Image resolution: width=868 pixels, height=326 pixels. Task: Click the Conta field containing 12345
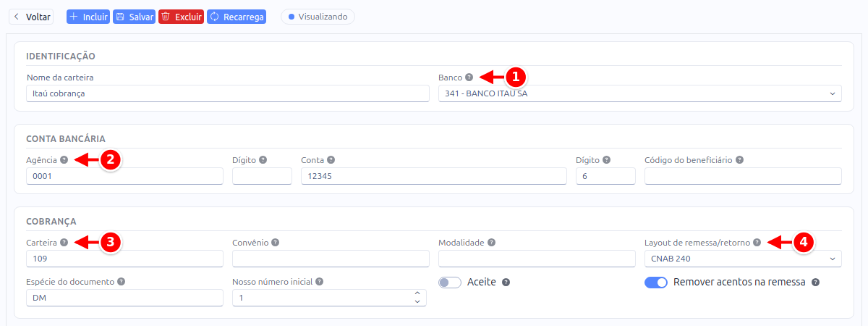click(434, 176)
